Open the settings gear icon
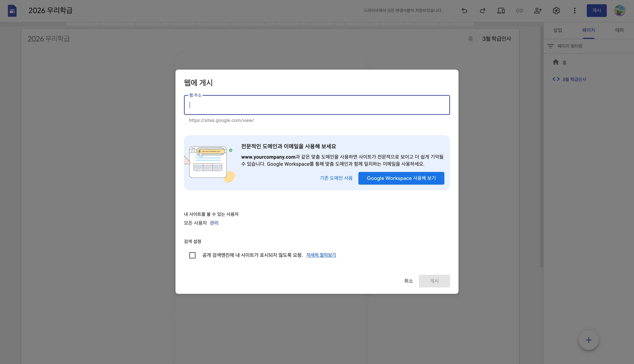 click(556, 11)
